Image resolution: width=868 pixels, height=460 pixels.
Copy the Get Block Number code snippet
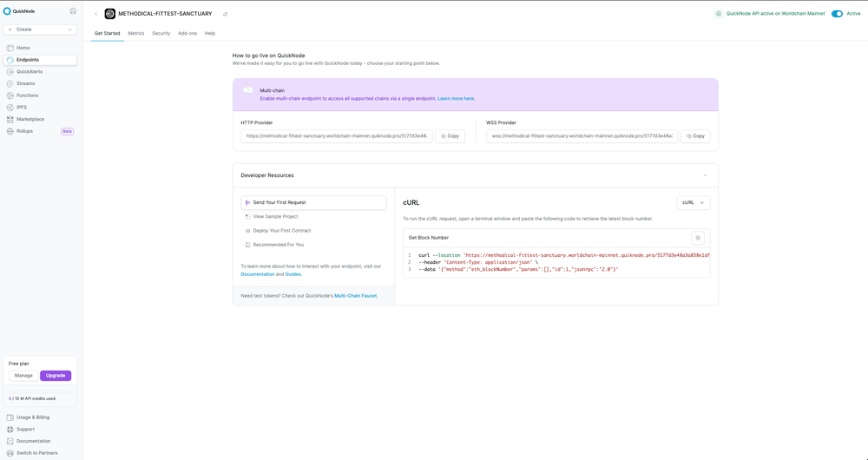point(698,238)
